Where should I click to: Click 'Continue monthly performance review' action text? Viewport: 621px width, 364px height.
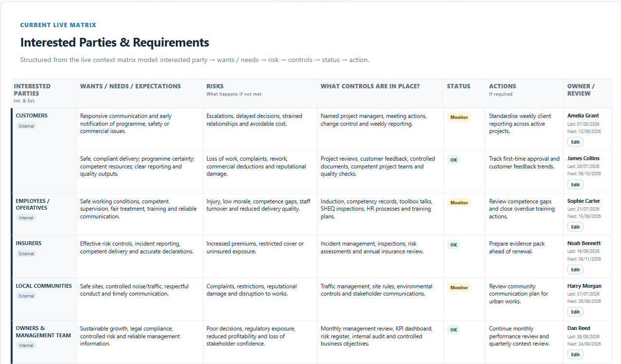point(519,336)
